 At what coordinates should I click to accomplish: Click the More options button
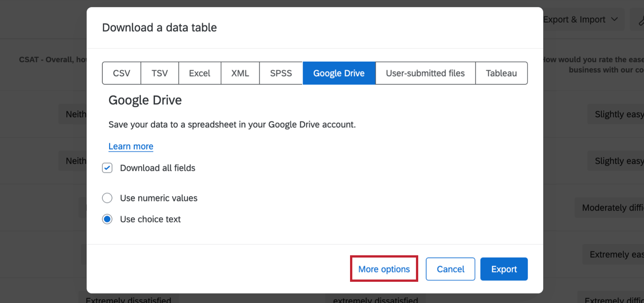384,269
